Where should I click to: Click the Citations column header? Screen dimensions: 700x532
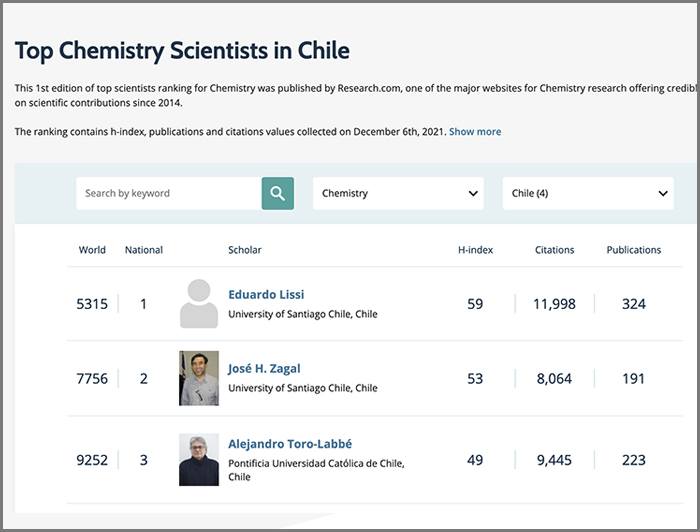coord(554,250)
